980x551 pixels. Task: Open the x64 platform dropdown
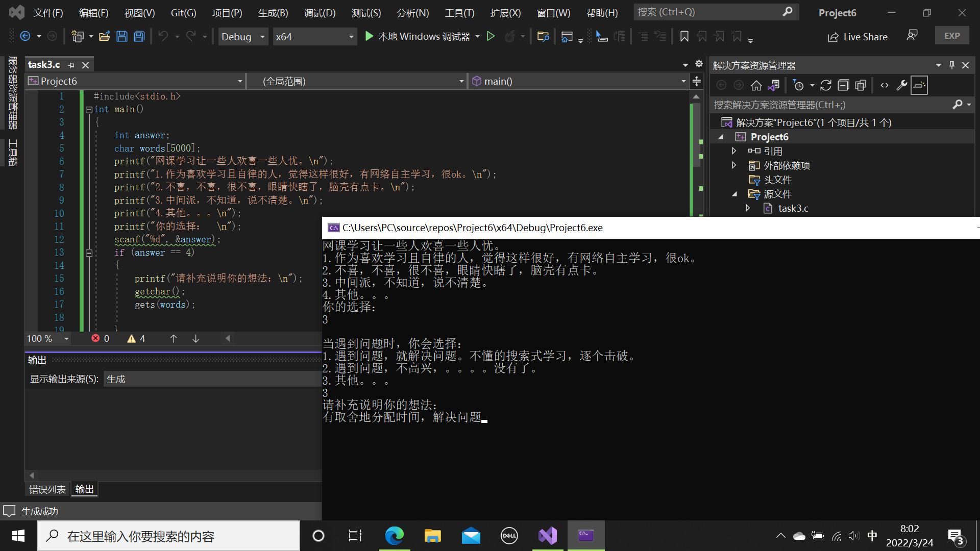click(x=351, y=37)
